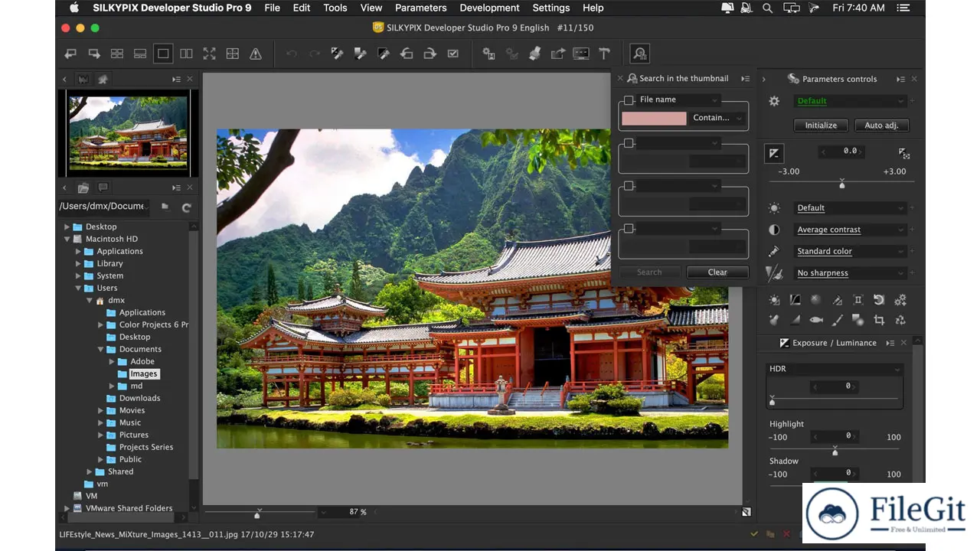Open the File menu
The width and height of the screenshot is (980, 551).
(272, 8)
